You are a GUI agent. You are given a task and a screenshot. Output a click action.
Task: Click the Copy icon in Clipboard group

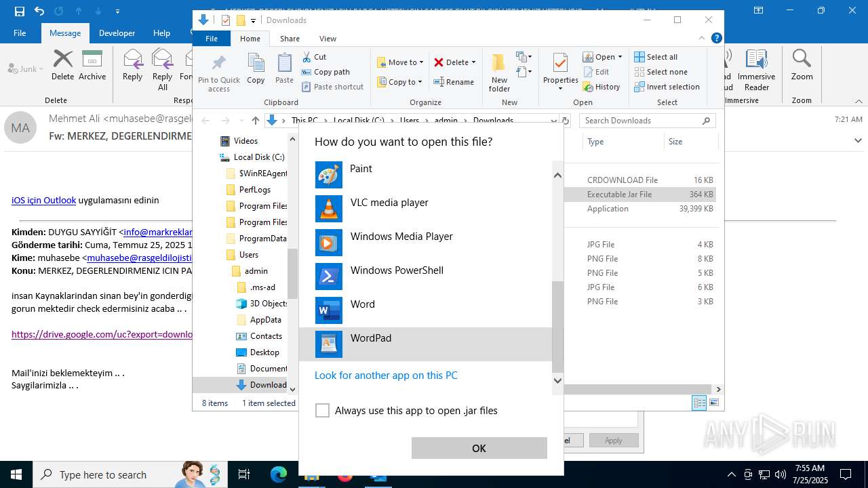coord(256,68)
